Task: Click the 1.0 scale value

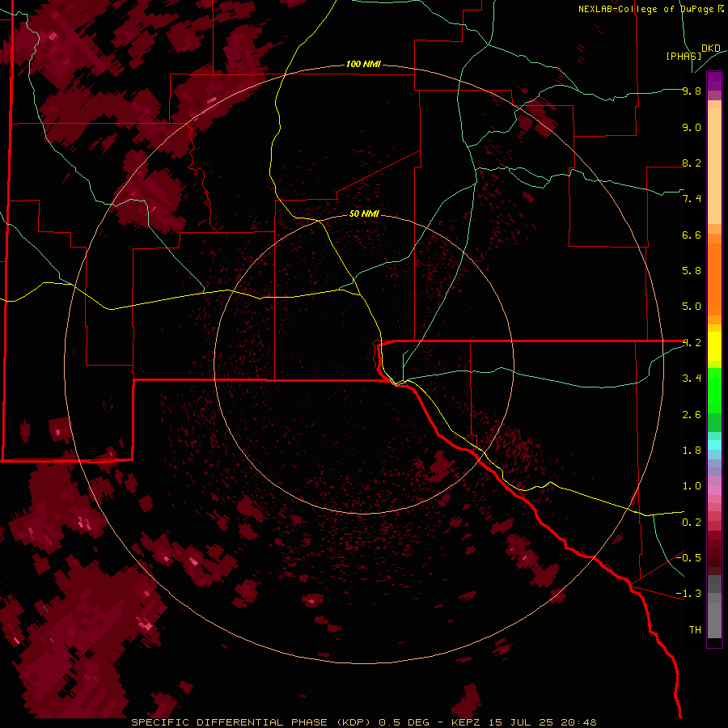Action: 692,486
